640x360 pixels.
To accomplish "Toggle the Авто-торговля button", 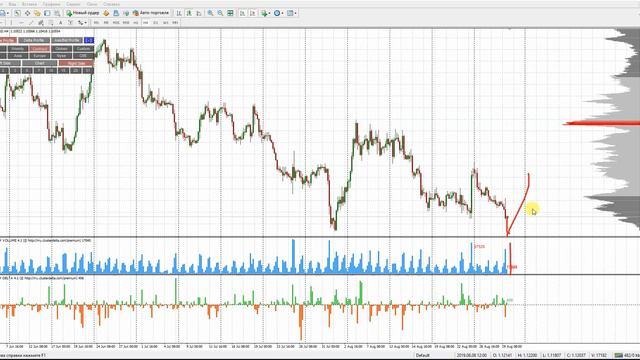I will point(151,13).
